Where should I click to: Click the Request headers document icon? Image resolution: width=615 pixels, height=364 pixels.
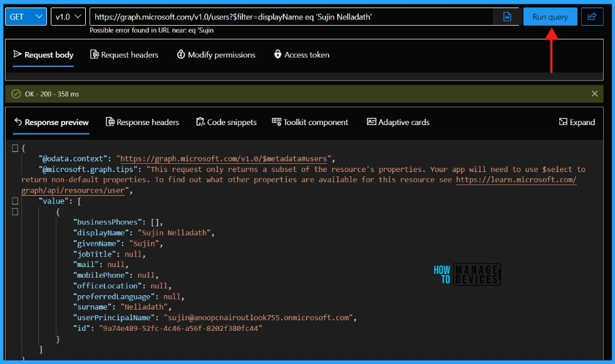(x=94, y=54)
